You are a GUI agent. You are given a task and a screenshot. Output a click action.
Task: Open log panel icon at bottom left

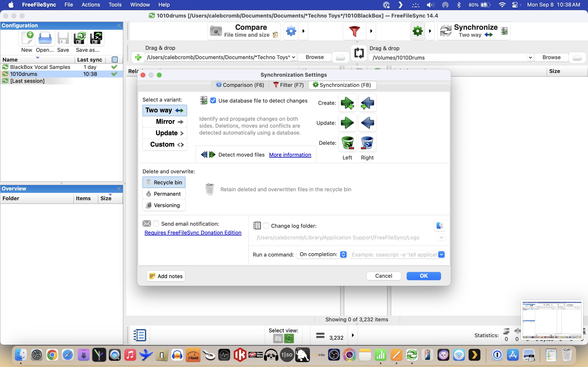(139, 335)
